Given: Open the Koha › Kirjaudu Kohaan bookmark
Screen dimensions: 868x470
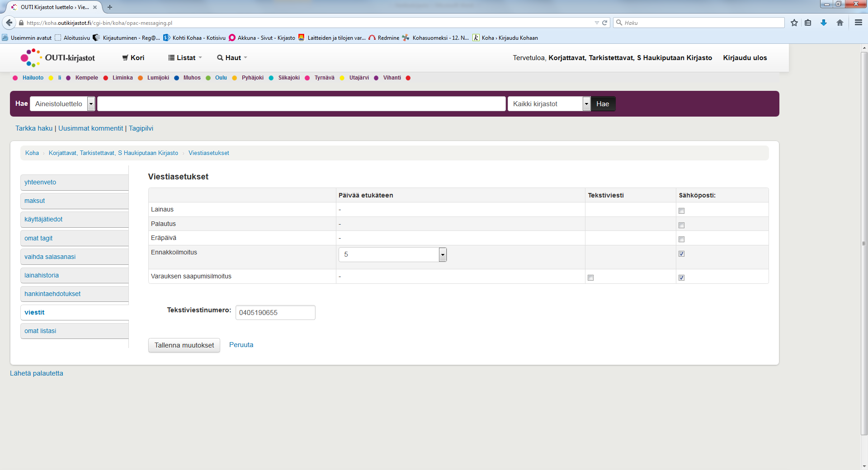Looking at the screenshot, I should [505, 38].
